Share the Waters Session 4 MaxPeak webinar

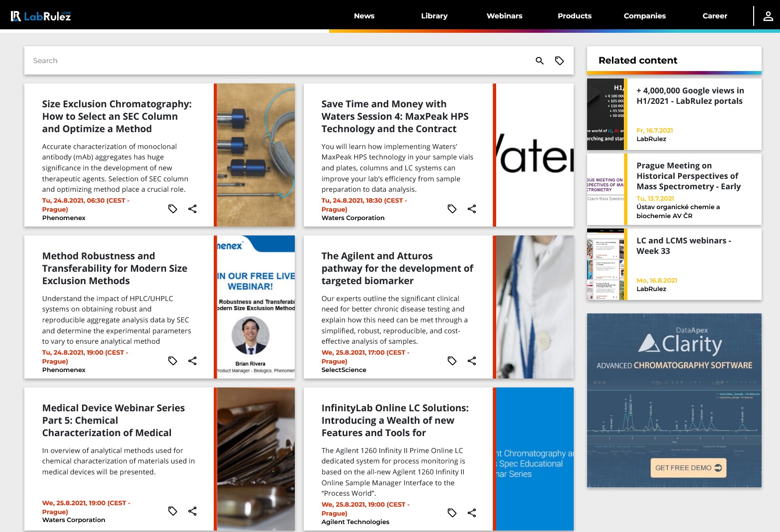point(472,209)
